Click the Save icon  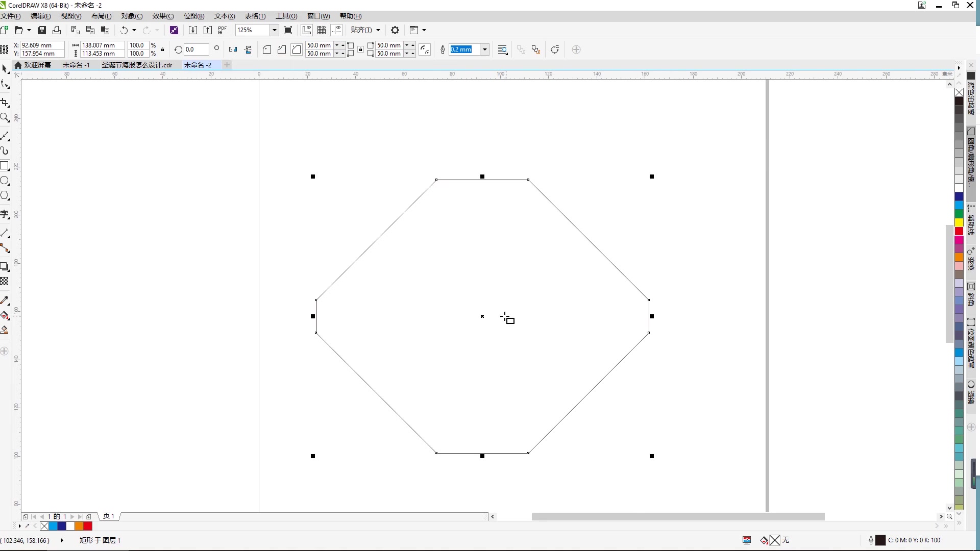(x=42, y=30)
